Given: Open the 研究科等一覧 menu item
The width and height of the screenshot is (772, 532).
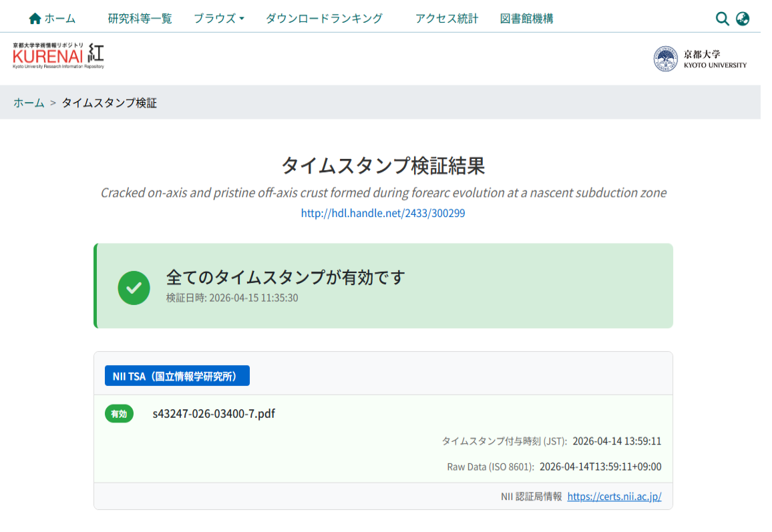Looking at the screenshot, I should tap(140, 19).
